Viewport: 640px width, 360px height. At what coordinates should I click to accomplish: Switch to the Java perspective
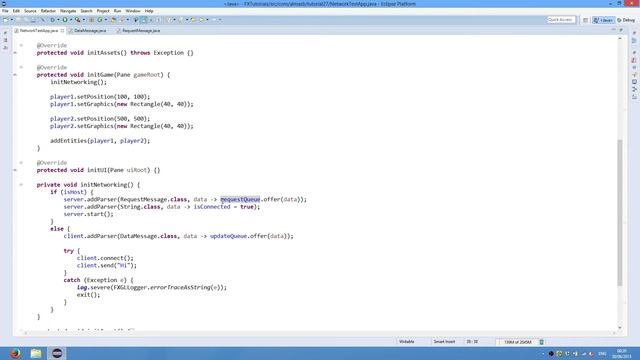tap(603, 20)
